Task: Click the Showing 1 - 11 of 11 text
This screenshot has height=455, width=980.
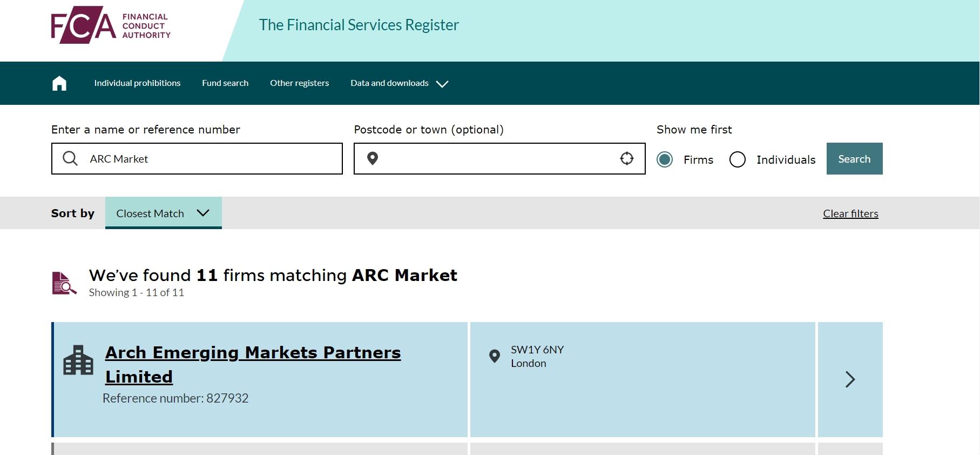Action: click(137, 292)
